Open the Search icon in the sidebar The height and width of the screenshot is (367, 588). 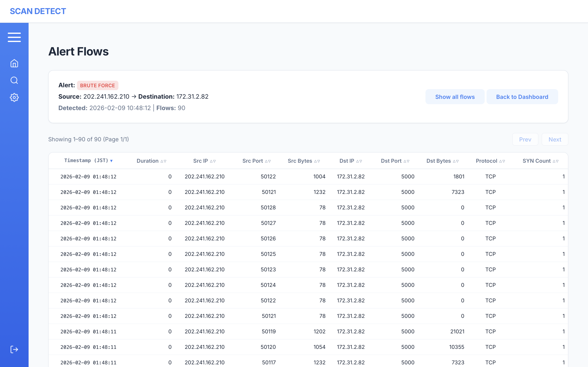pyautogui.click(x=14, y=80)
